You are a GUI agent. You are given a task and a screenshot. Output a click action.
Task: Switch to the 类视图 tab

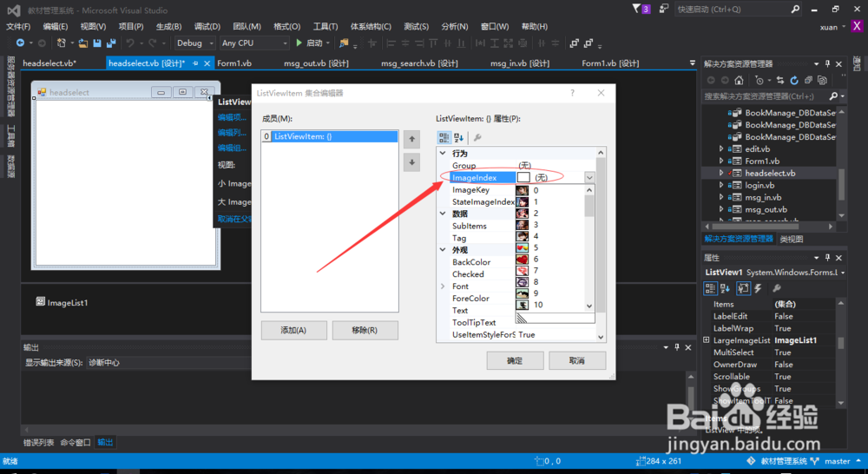[x=792, y=240]
